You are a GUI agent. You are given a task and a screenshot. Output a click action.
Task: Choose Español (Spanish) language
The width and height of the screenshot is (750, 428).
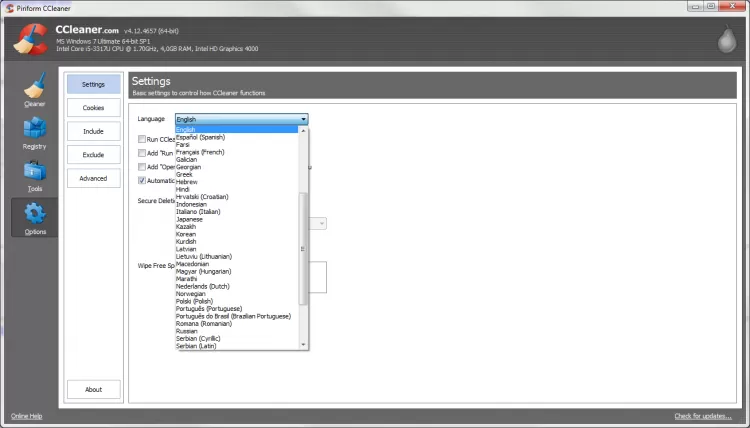click(237, 137)
